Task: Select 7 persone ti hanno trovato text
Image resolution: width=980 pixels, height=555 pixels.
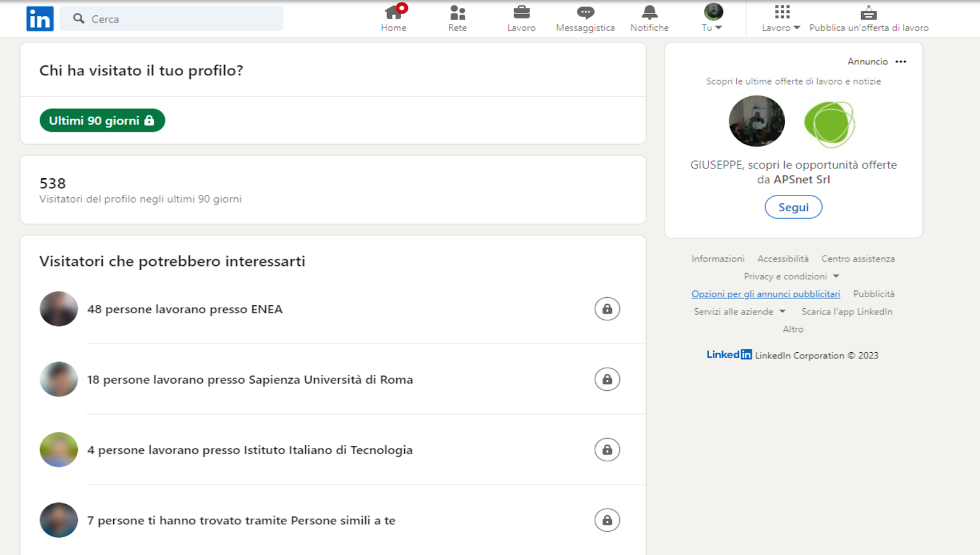Action: pyautogui.click(x=241, y=521)
